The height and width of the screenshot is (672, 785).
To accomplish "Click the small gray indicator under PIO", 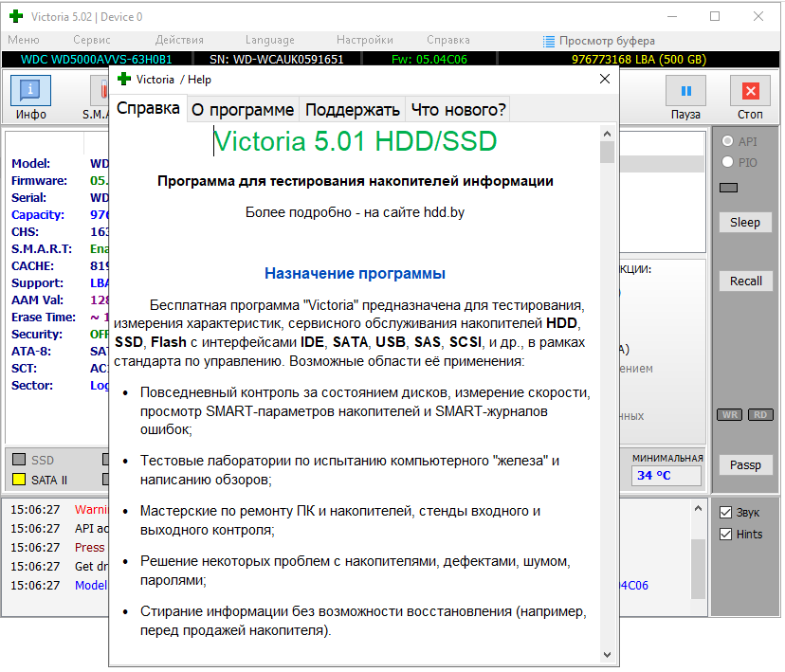I will (728, 188).
